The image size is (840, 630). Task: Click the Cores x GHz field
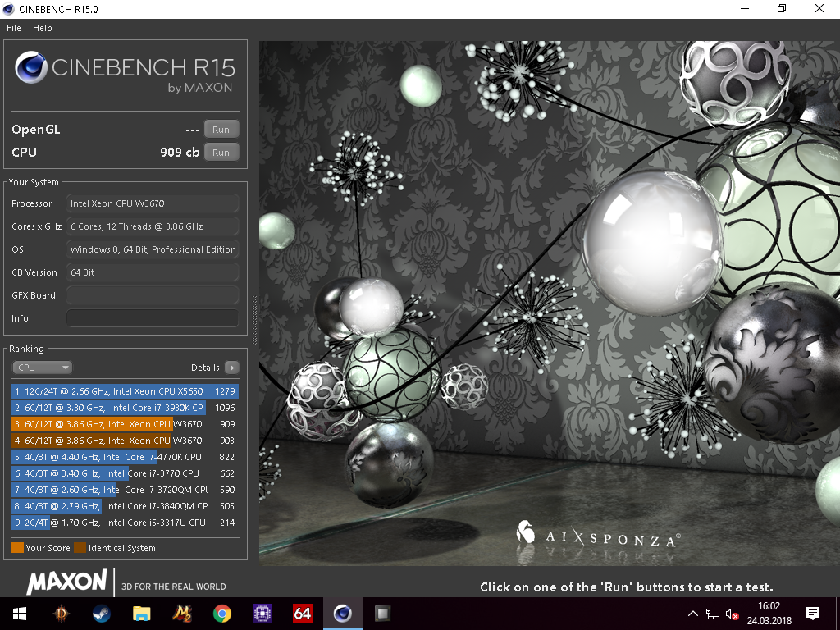[153, 226]
